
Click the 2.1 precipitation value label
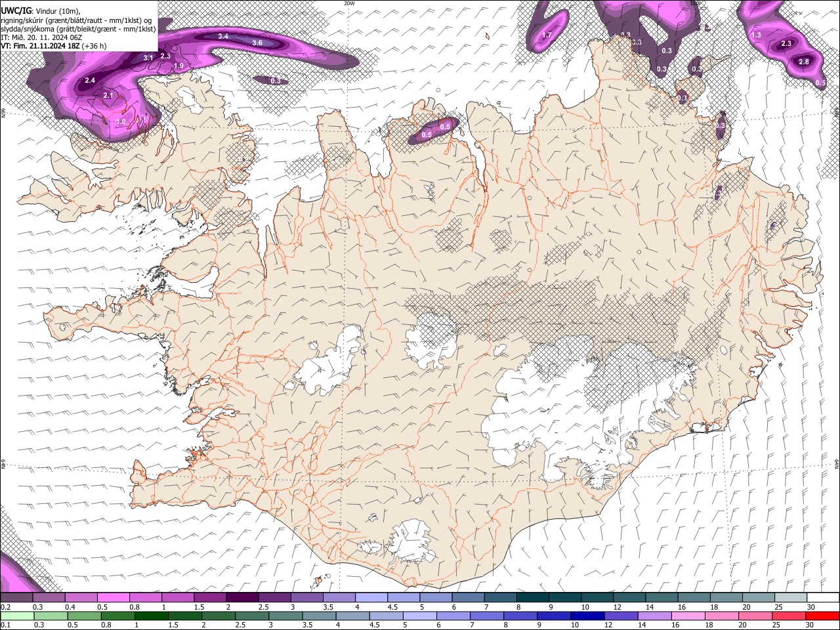[109, 96]
